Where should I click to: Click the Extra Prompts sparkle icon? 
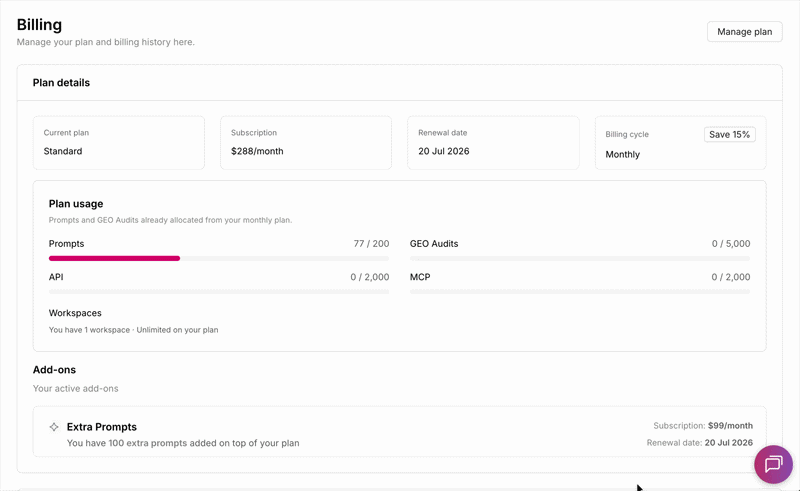coord(54,427)
